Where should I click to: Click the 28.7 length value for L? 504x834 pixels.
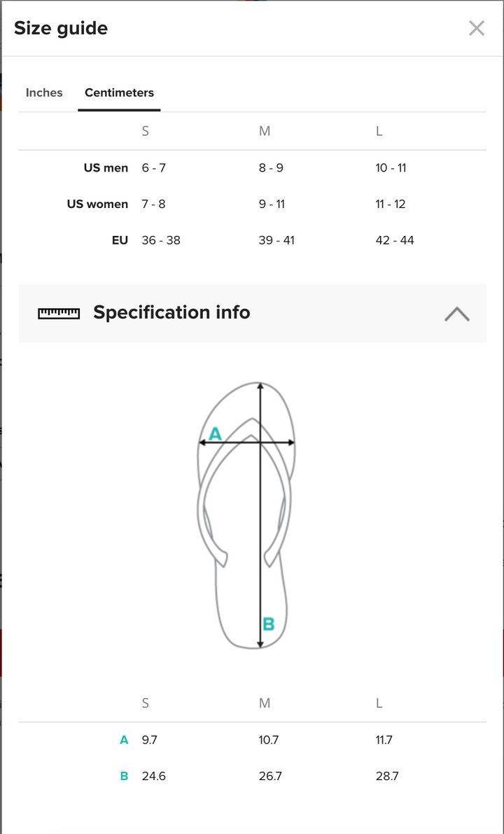click(x=387, y=776)
